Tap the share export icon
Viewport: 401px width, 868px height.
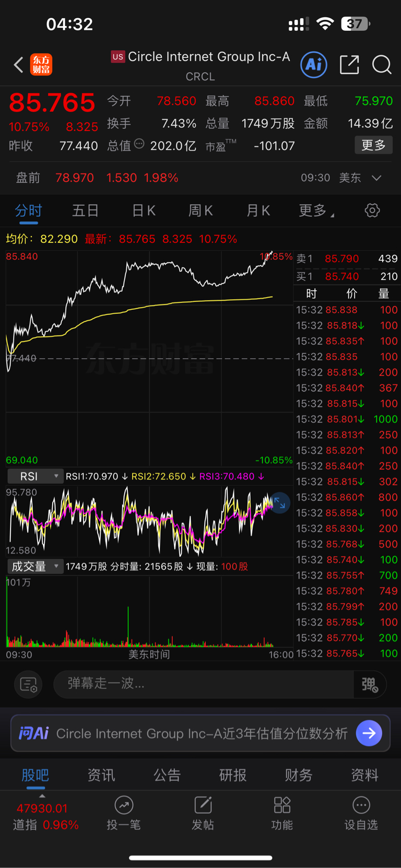[349, 65]
